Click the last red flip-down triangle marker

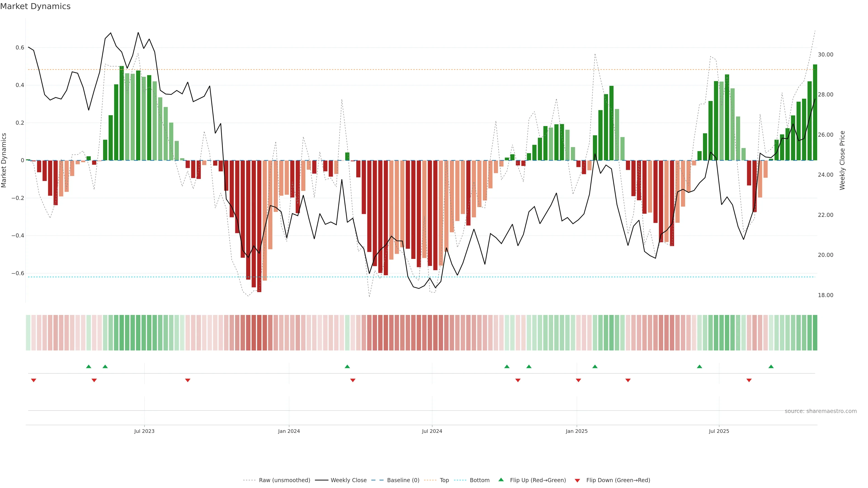(x=749, y=380)
